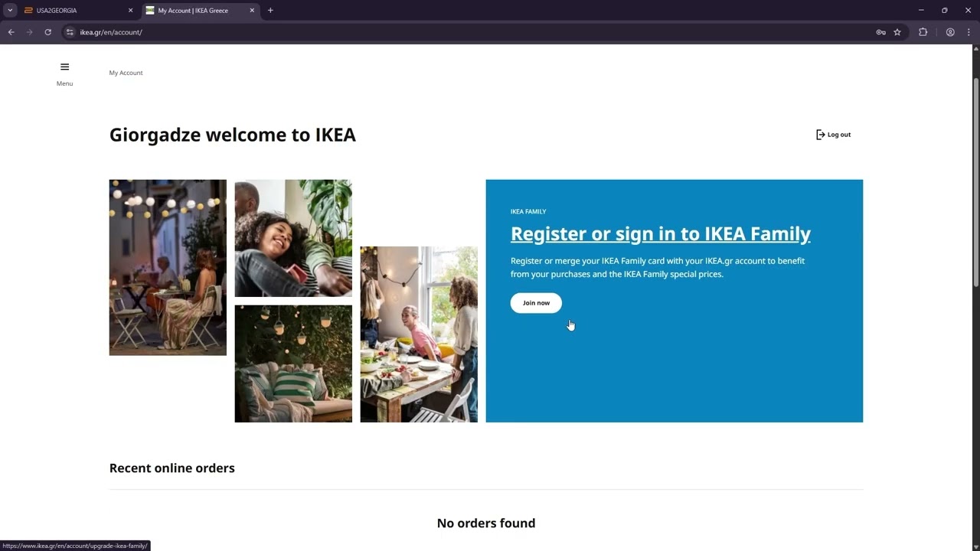Screen dimensions: 980x551
Task: Open the saved password key icon
Action: [x=880, y=32]
